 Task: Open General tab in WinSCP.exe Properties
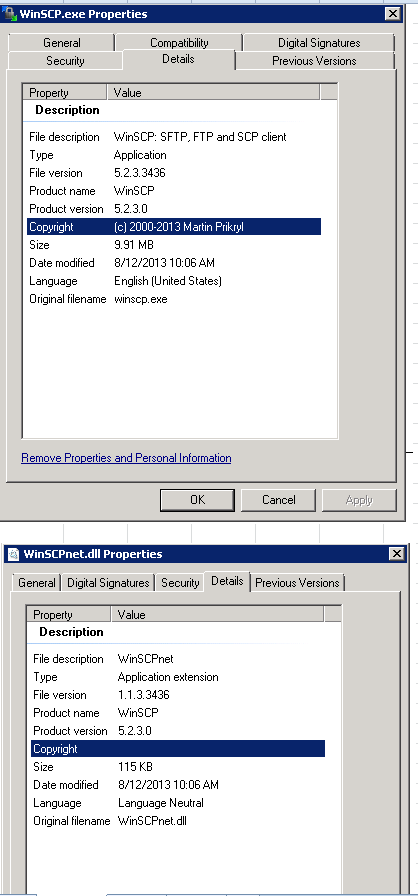pyautogui.click(x=62, y=42)
